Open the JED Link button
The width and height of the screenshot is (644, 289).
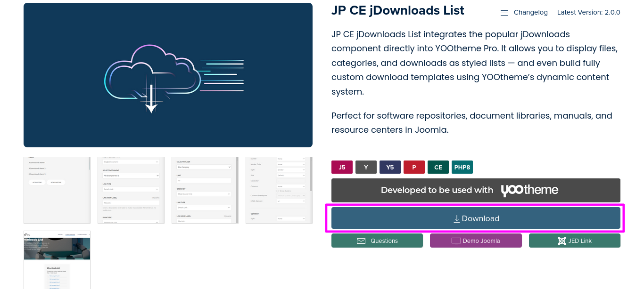pyautogui.click(x=574, y=241)
